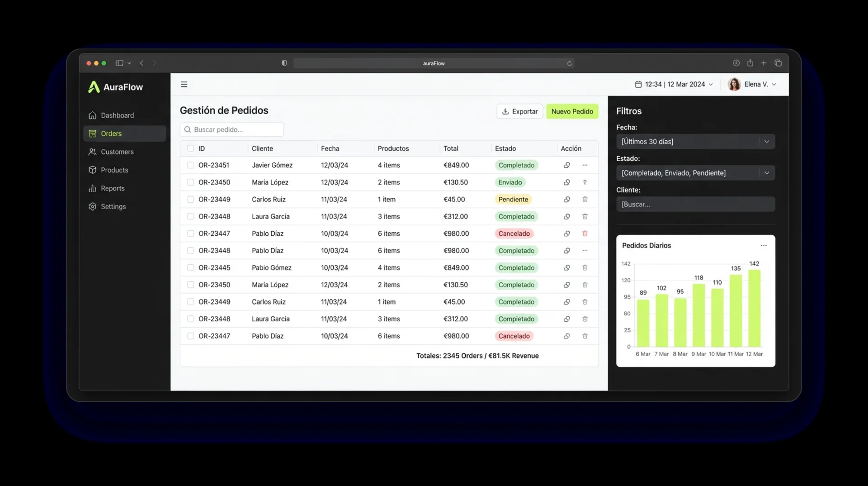Click the trash icon in Pabio Gómez row
Viewport: 868px width, 486px height.
click(x=585, y=268)
